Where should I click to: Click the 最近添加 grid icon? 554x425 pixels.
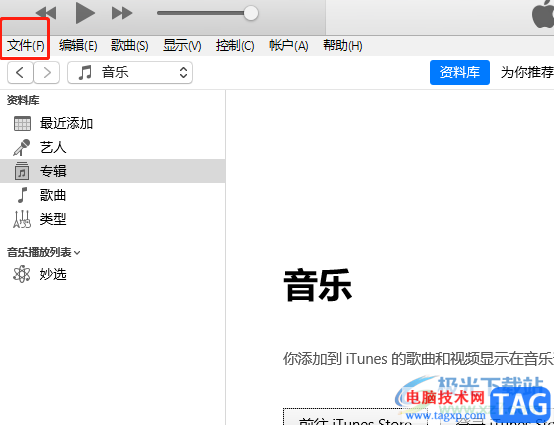click(x=22, y=124)
